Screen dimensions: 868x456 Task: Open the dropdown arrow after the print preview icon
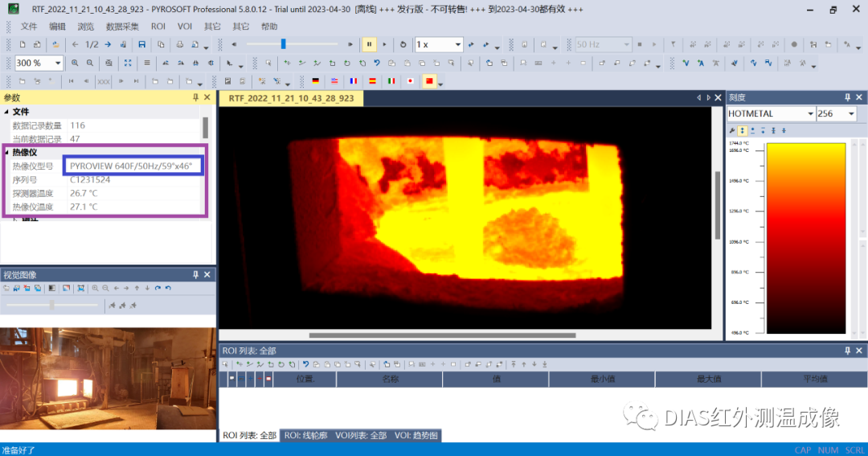click(206, 47)
